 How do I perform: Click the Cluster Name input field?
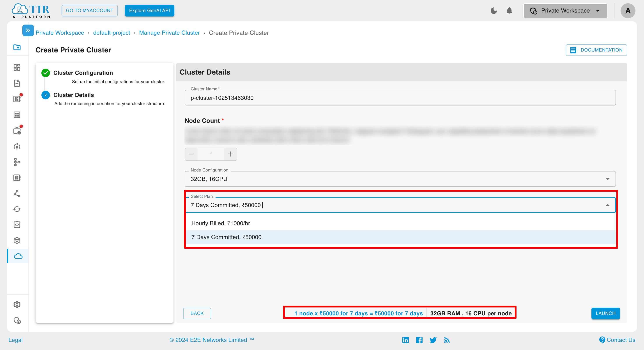400,98
